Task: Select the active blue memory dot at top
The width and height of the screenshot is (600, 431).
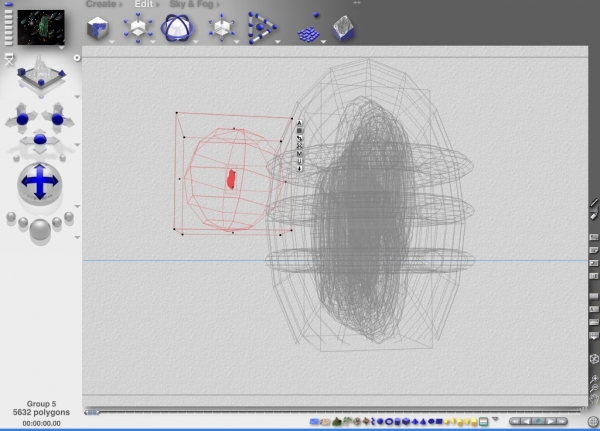Action: 8,4
